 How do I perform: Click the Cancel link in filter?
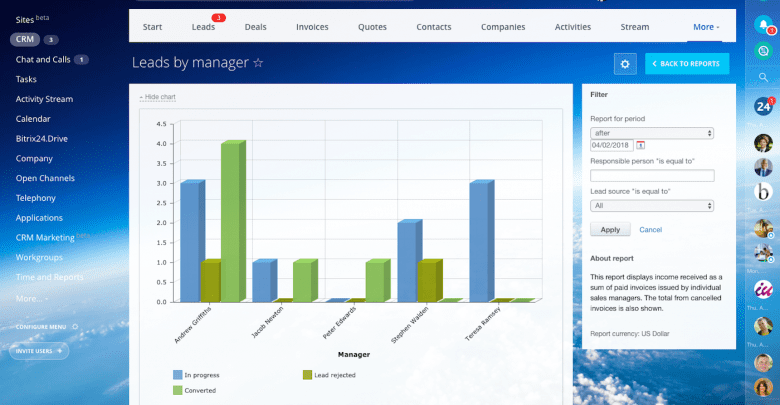[x=650, y=229]
